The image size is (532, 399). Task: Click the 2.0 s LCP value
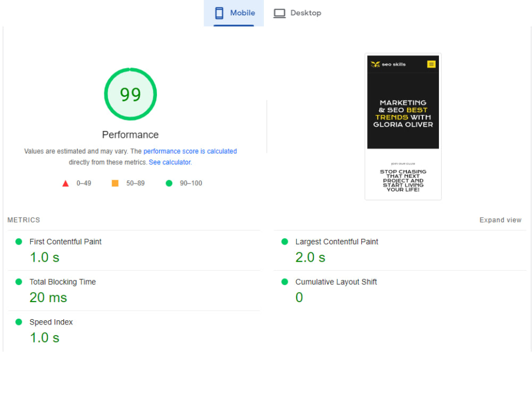pos(310,257)
